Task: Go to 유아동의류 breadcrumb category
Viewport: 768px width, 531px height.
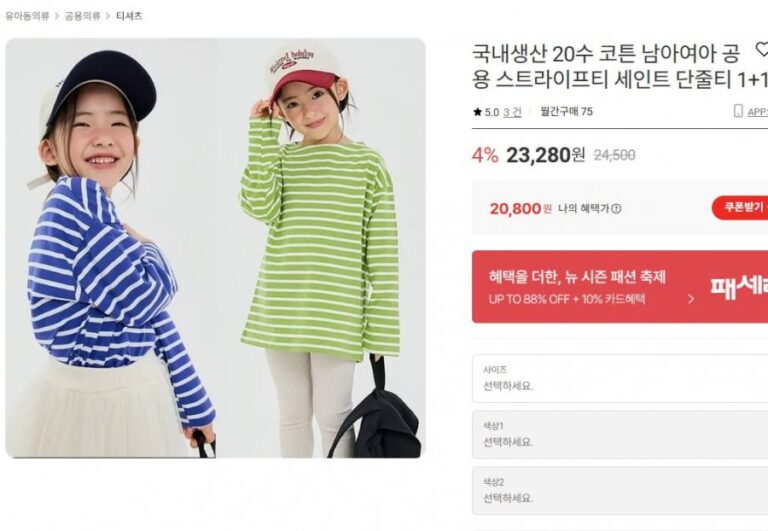Action: coord(27,16)
